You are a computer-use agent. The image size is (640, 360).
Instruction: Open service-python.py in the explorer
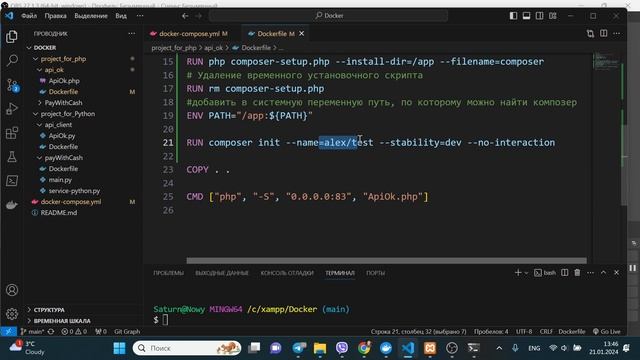click(74, 191)
